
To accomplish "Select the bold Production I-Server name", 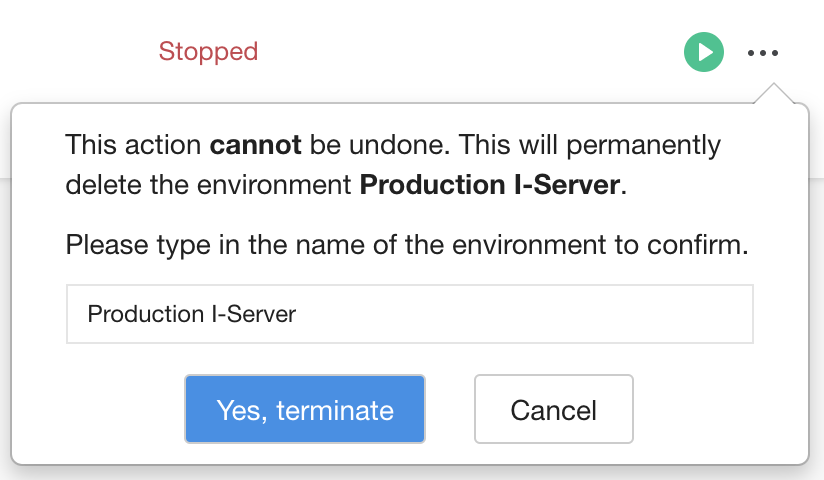I will 489,185.
